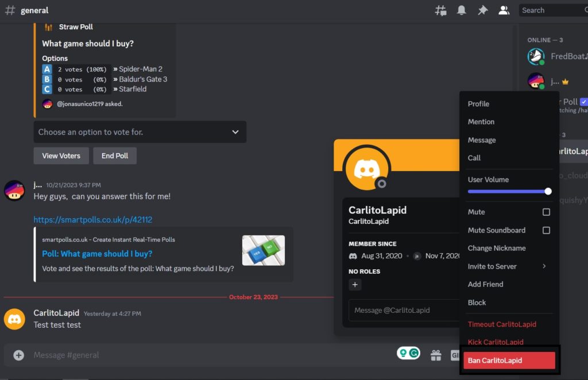Open the gift icon in message bar
The width and height of the screenshot is (588, 380).
(x=436, y=355)
